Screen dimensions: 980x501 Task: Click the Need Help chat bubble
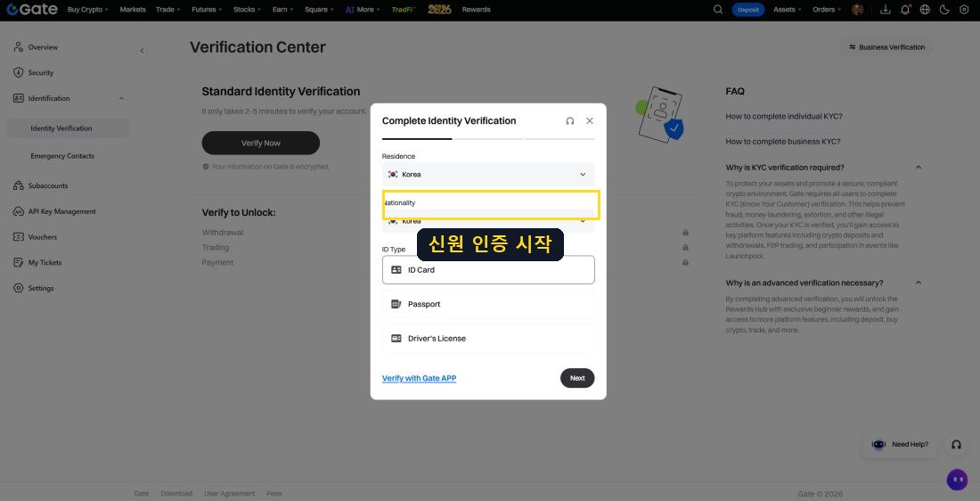click(x=900, y=444)
